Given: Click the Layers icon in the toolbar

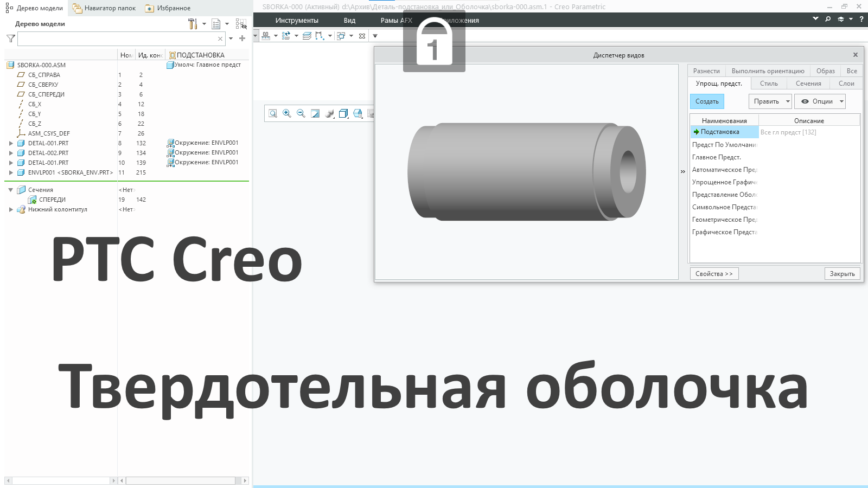Looking at the screenshot, I should pos(308,36).
